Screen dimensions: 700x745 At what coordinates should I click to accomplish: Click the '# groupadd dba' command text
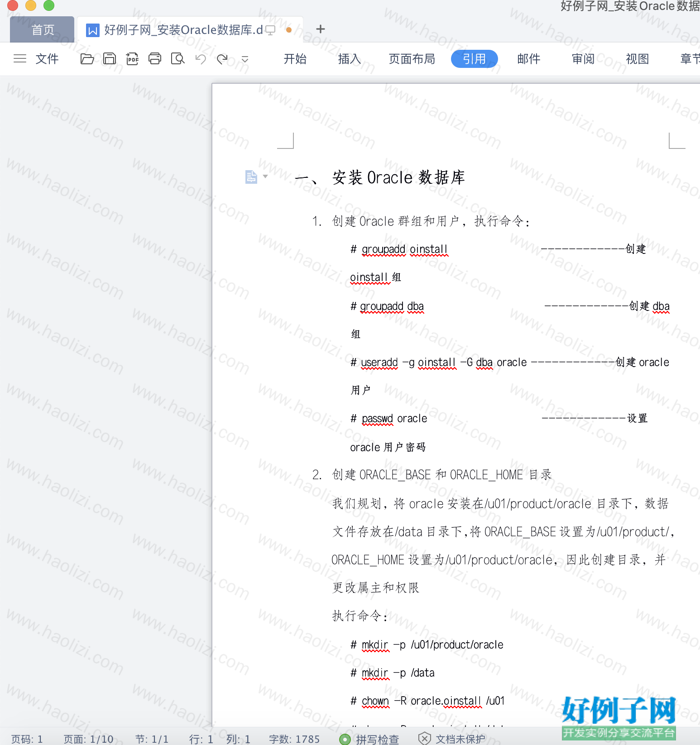pyautogui.click(x=387, y=306)
